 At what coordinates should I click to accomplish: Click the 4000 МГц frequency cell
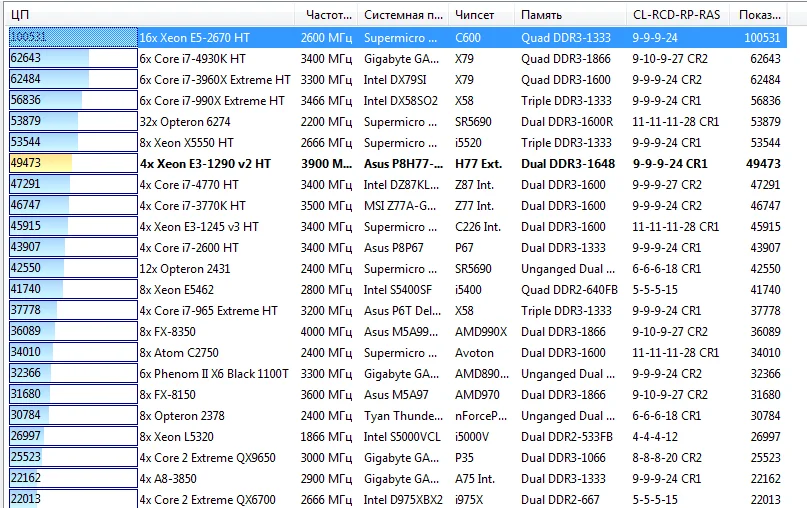tap(326, 332)
